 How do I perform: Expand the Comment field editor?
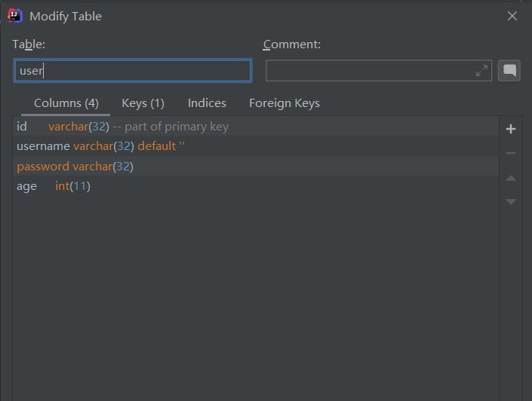[x=481, y=71]
